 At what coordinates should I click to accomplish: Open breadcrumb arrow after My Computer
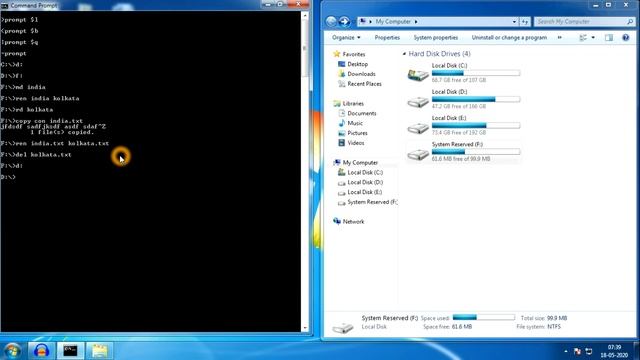[416, 22]
